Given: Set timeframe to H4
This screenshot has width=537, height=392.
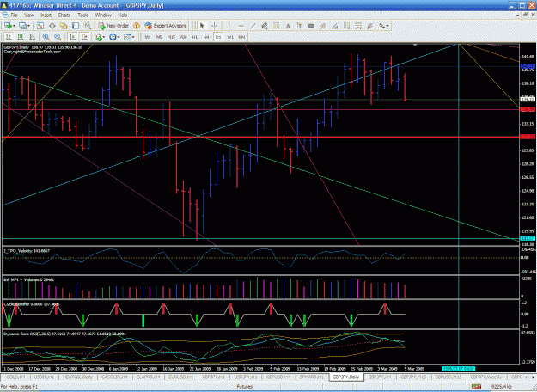Looking at the screenshot, I should pyautogui.click(x=206, y=37).
